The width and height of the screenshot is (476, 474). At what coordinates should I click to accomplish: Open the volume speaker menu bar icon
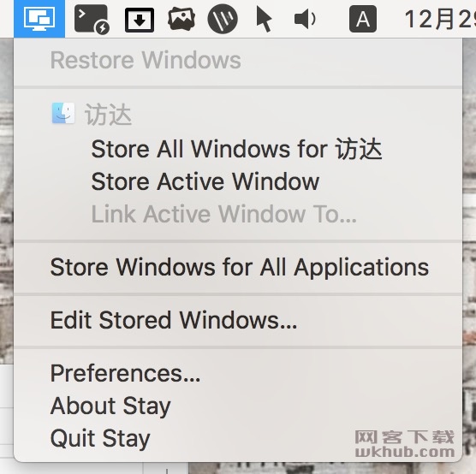pos(305,20)
